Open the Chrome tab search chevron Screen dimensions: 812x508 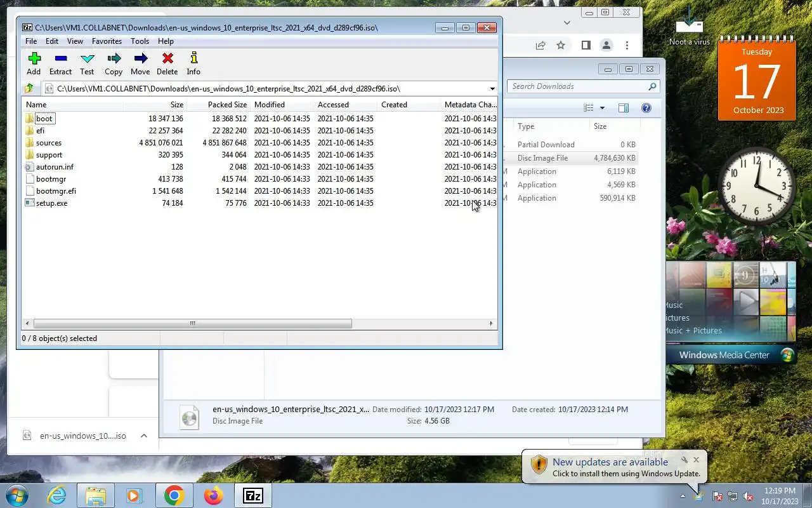pos(567,22)
